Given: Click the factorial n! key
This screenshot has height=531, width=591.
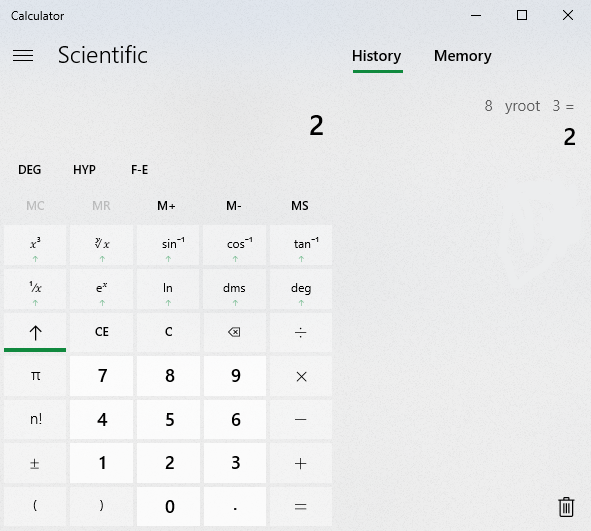Looking at the screenshot, I should pyautogui.click(x=35, y=419).
